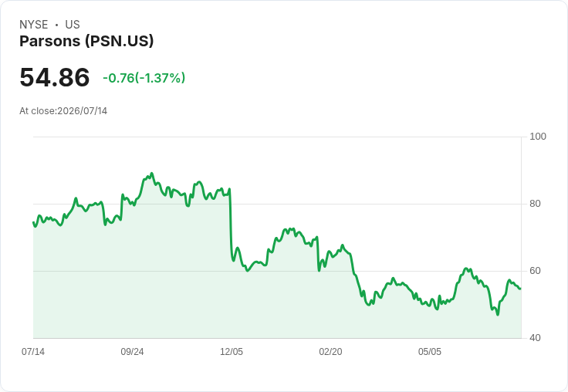The image size is (568, 392).
Task: Select the 05/05 date on x-axis
Action: pos(430,352)
